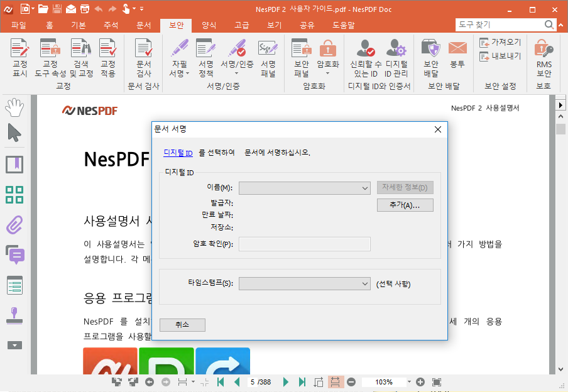Switch to the 주석 tab
Viewport: 568px width, 392px height.
(111, 25)
